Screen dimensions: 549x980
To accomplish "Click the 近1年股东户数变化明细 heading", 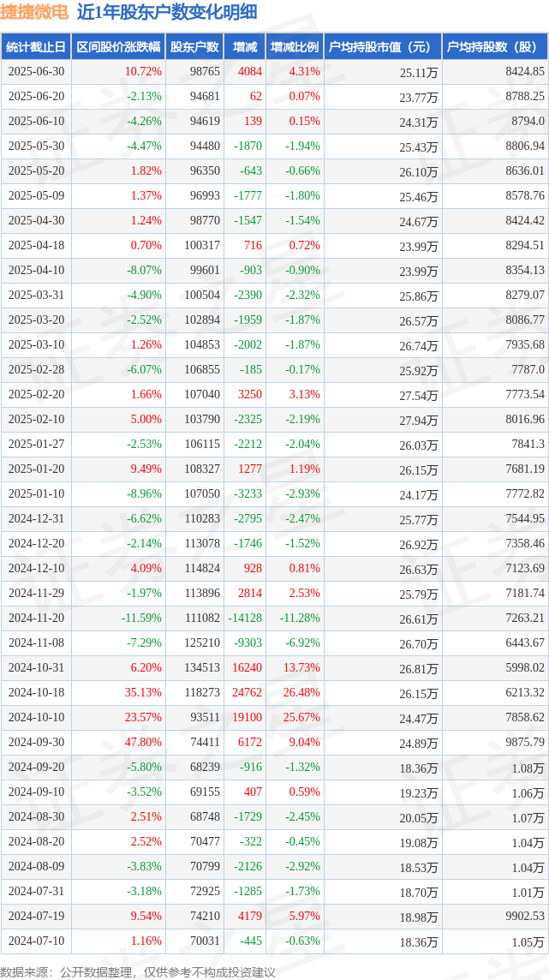I will coord(168,13).
